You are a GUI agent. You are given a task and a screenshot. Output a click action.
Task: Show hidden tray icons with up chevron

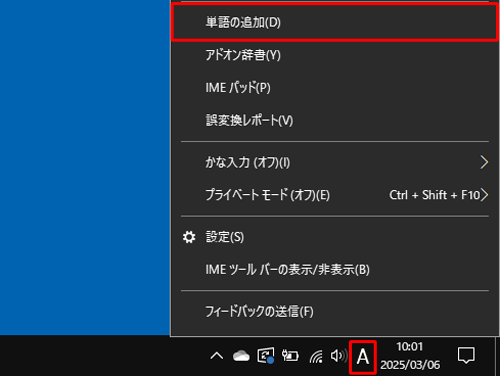(x=217, y=356)
